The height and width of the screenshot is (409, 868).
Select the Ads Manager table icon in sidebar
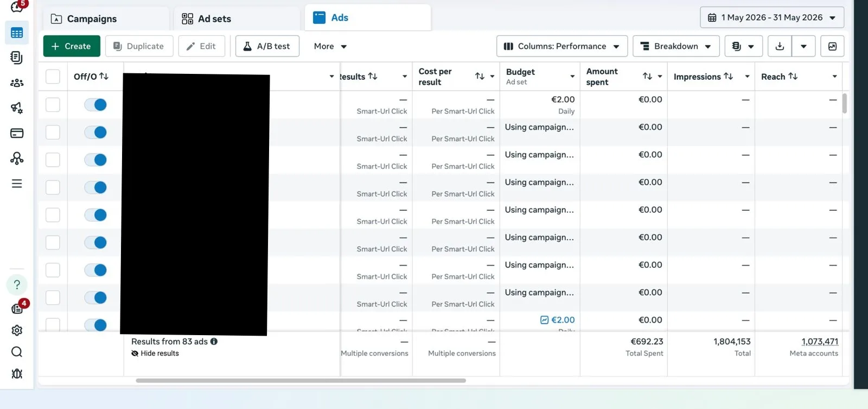pos(17,33)
